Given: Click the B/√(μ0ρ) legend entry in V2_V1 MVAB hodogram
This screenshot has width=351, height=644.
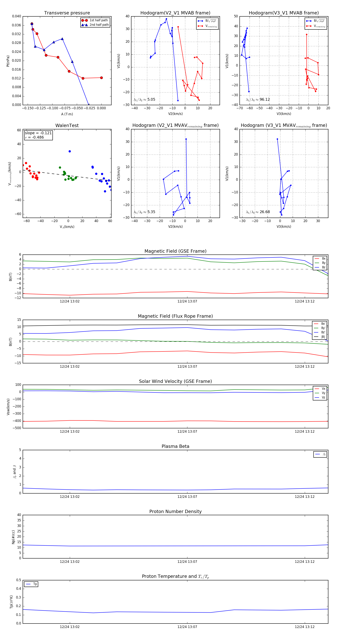Looking at the screenshot, I should point(207,21).
